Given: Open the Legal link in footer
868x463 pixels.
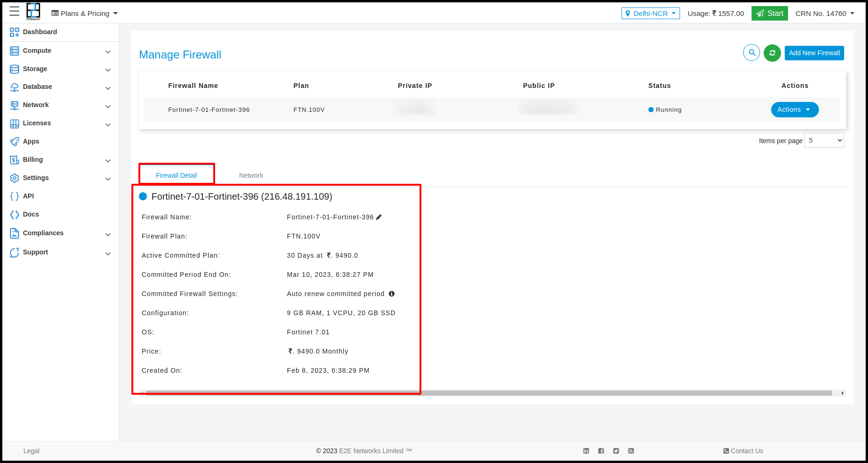Looking at the screenshot, I should pos(31,451).
